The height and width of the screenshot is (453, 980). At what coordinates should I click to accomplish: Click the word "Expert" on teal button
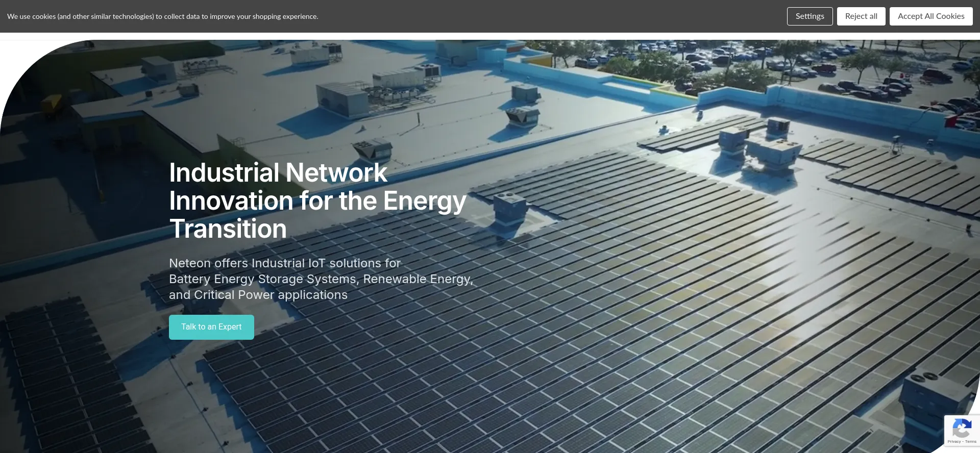click(x=230, y=327)
